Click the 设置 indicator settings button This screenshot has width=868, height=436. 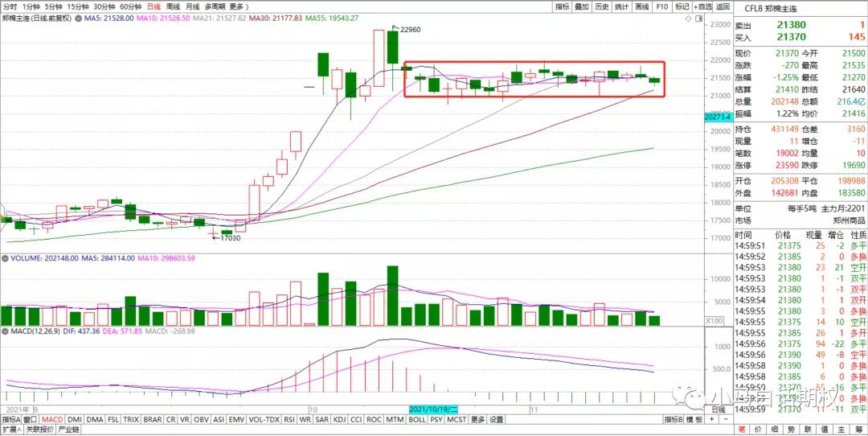point(497,419)
